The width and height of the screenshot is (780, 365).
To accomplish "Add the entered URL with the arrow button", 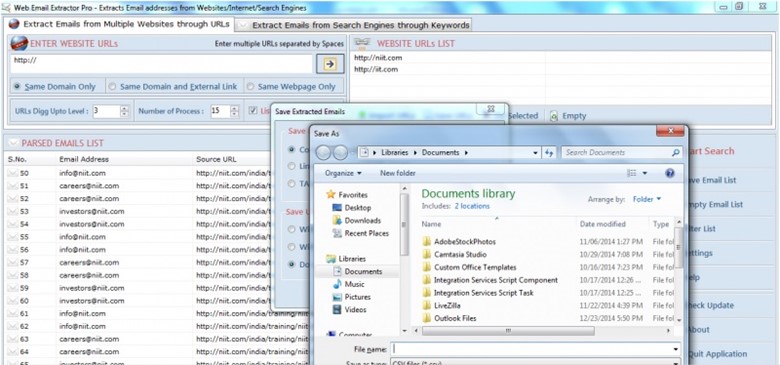I will (x=330, y=64).
